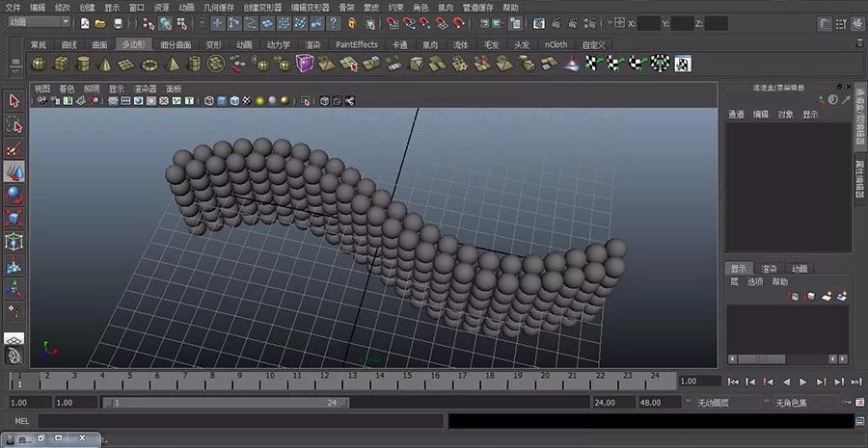Click the last checkered UV editor shelf icon
This screenshot has height=448, width=868.
683,64
